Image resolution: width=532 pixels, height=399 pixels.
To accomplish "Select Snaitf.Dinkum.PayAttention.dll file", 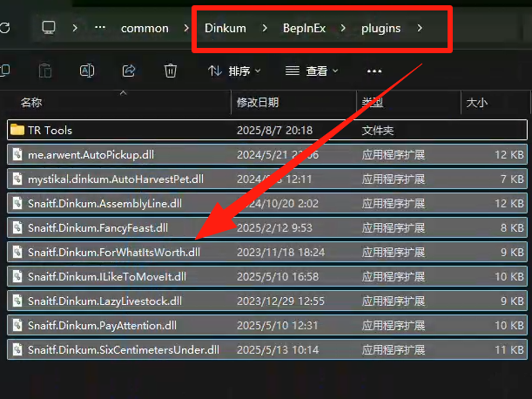I will (x=267, y=326).
